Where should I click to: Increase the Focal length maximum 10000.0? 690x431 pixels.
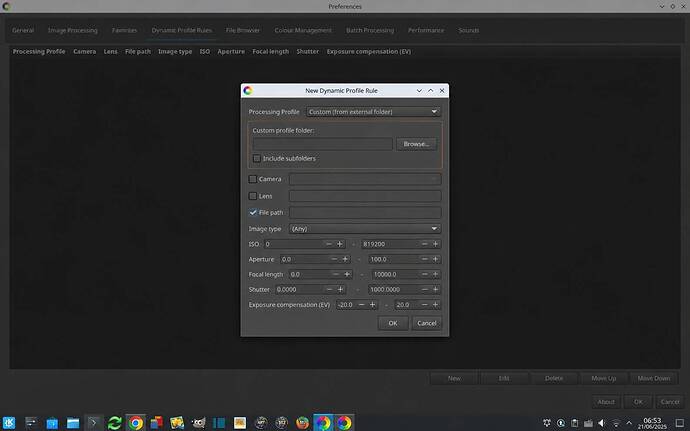435,274
